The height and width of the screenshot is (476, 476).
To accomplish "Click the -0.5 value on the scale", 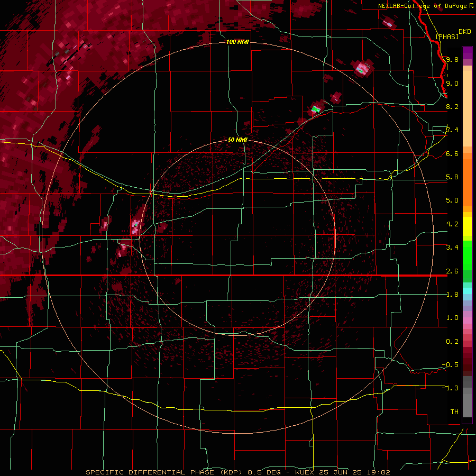I will 450,365.
